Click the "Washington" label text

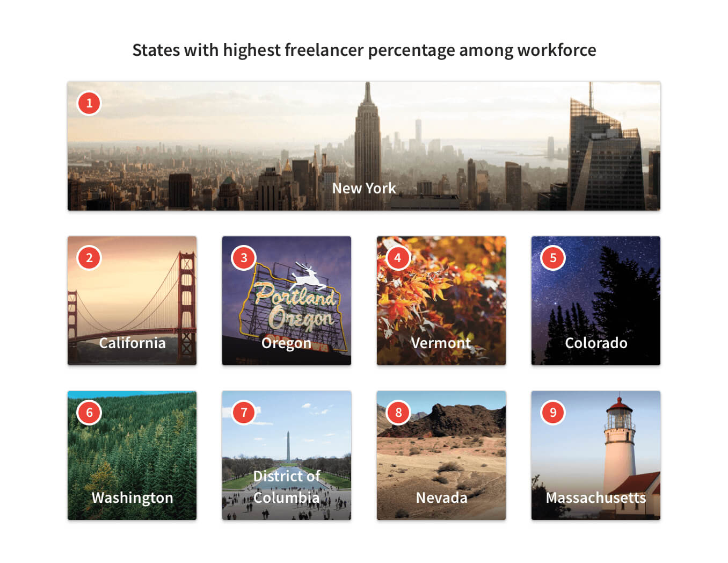point(132,498)
